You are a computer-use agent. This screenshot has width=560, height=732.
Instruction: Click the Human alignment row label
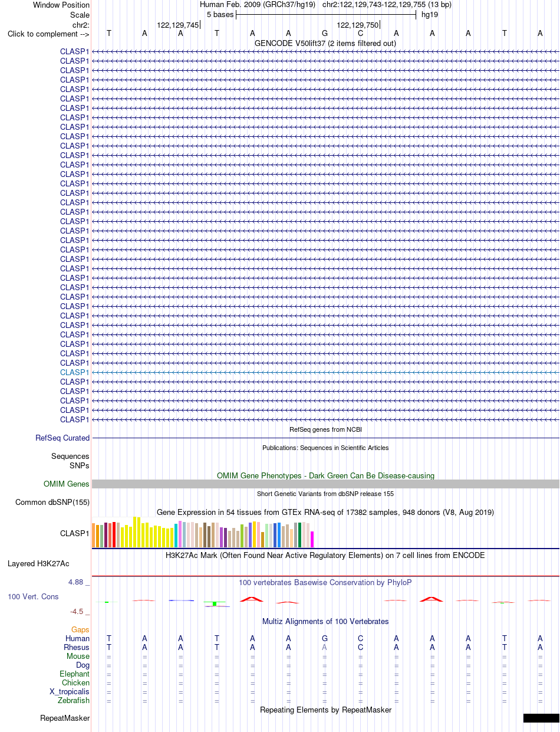pyautogui.click(x=78, y=638)
